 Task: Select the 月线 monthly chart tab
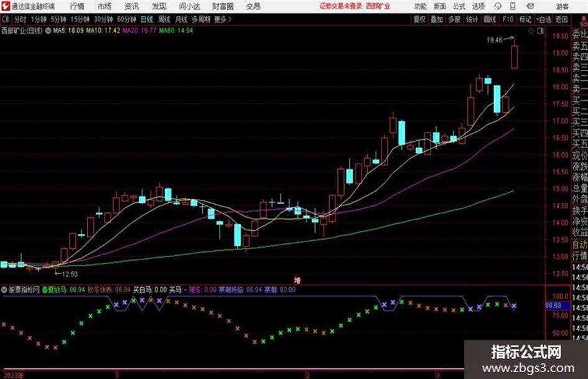click(x=182, y=19)
